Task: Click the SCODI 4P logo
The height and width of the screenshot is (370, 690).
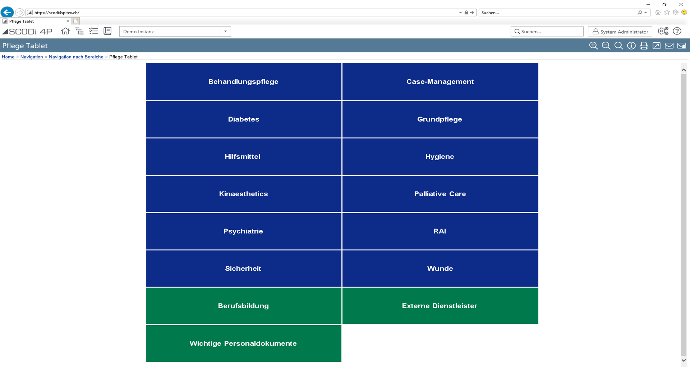Action: [27, 32]
